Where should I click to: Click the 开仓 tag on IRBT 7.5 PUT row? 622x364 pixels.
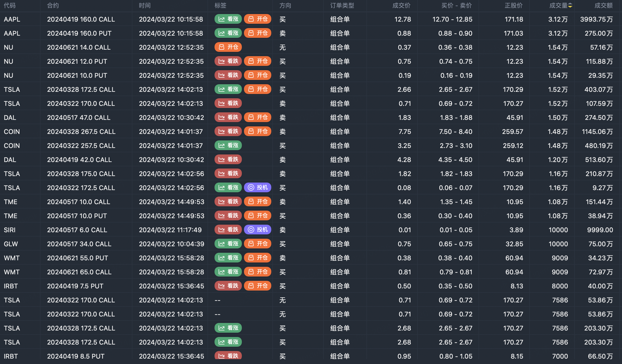click(258, 286)
